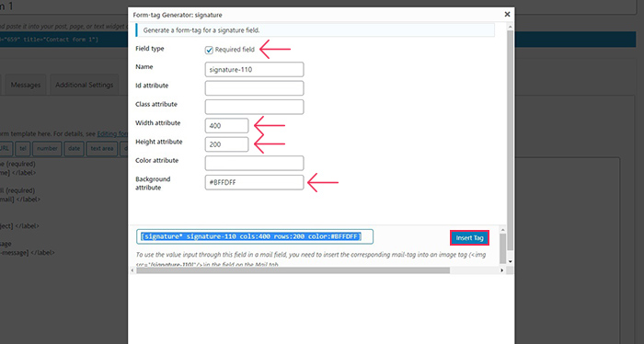
Task: Focus the Color attribute input
Action: point(254,163)
